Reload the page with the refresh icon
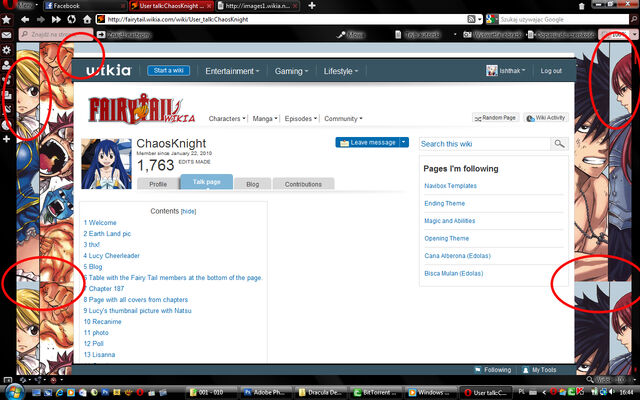Image resolution: width=640 pixels, height=400 pixels. click(71, 19)
